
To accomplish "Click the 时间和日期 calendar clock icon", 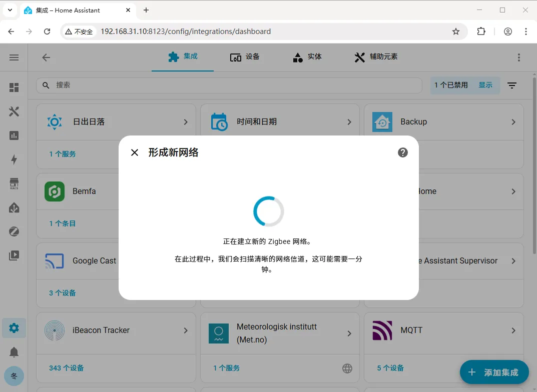I will click(219, 122).
